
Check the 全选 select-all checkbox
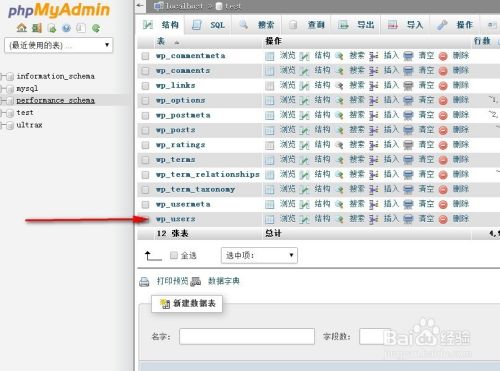(174, 255)
